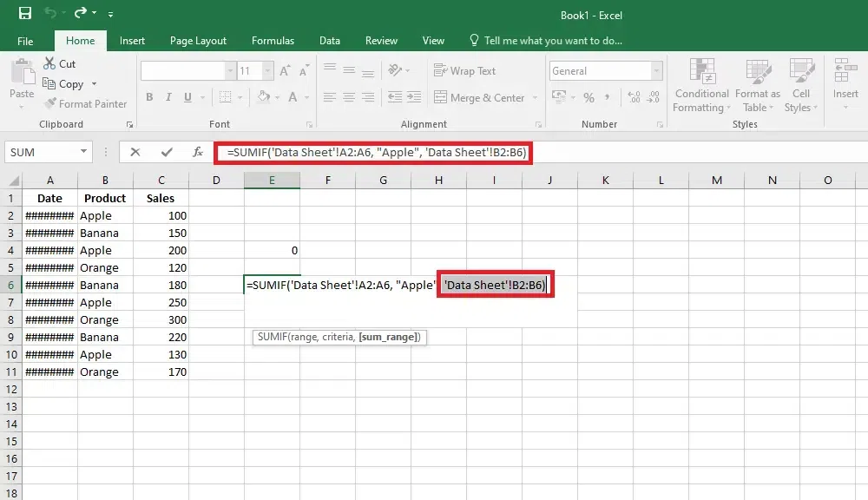Open the Page Layout tab

198,41
